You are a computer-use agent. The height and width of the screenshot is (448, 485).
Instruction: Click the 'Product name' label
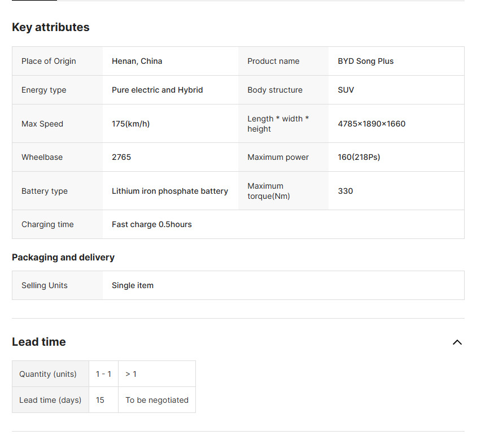[x=273, y=61]
